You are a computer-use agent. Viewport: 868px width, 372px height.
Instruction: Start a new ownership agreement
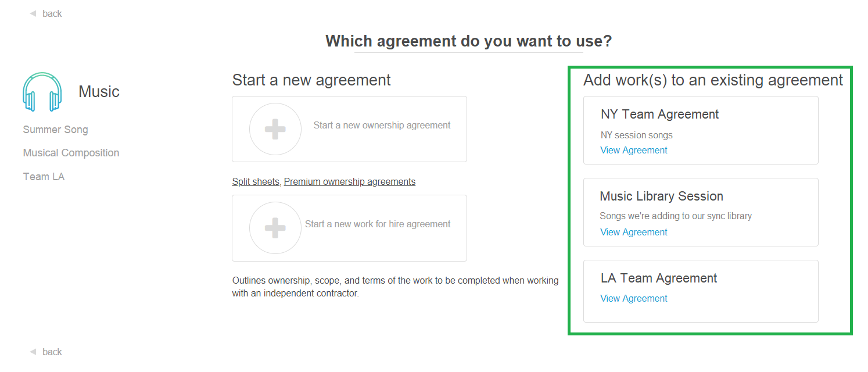[382, 125]
